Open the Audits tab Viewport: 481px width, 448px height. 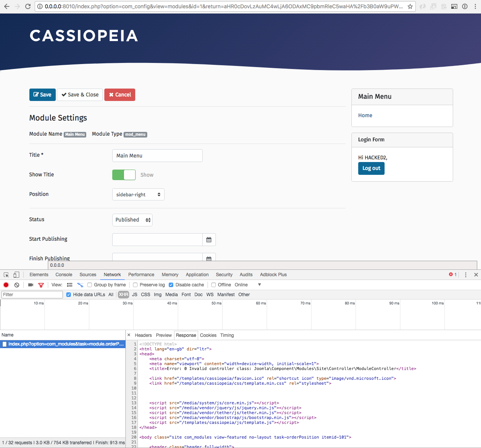pos(246,275)
